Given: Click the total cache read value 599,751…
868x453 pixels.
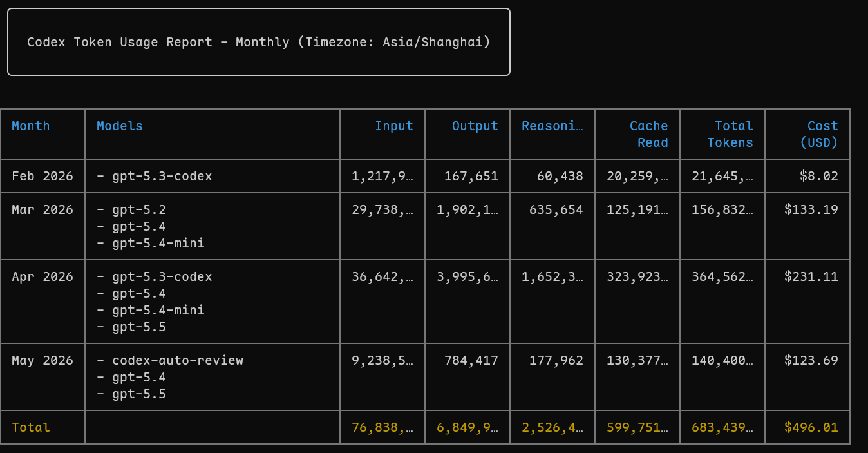Looking at the screenshot, I should (x=637, y=427).
